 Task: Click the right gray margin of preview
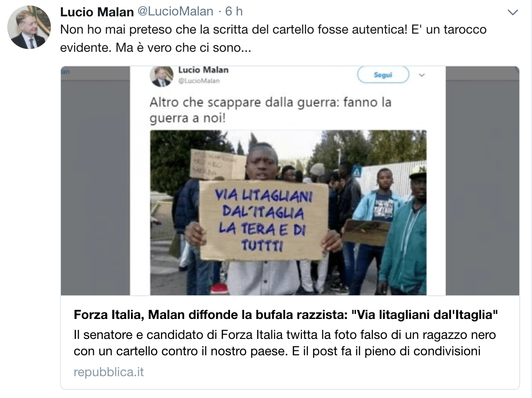point(482,181)
